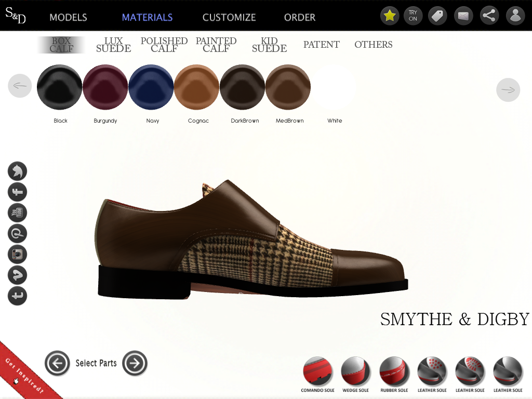Viewport: 532px width, 399px height.
Task: Open the Models menu
Action: 68,17
